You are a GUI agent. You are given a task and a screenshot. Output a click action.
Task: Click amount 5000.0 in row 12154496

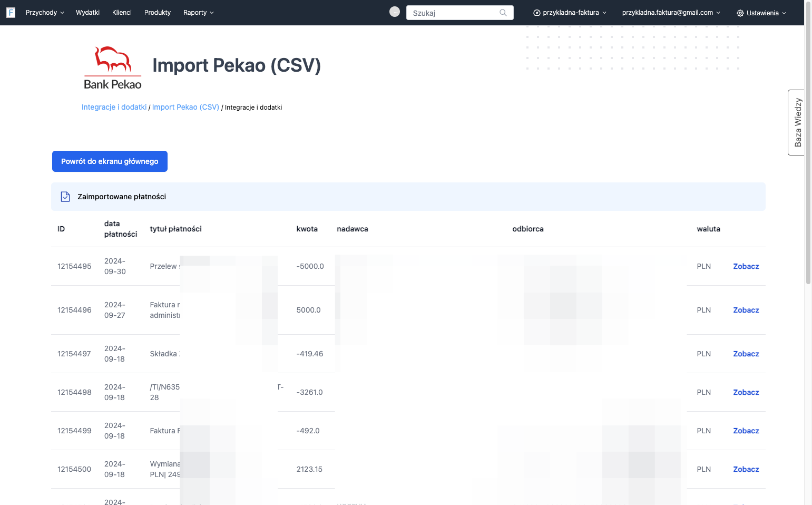pos(309,310)
